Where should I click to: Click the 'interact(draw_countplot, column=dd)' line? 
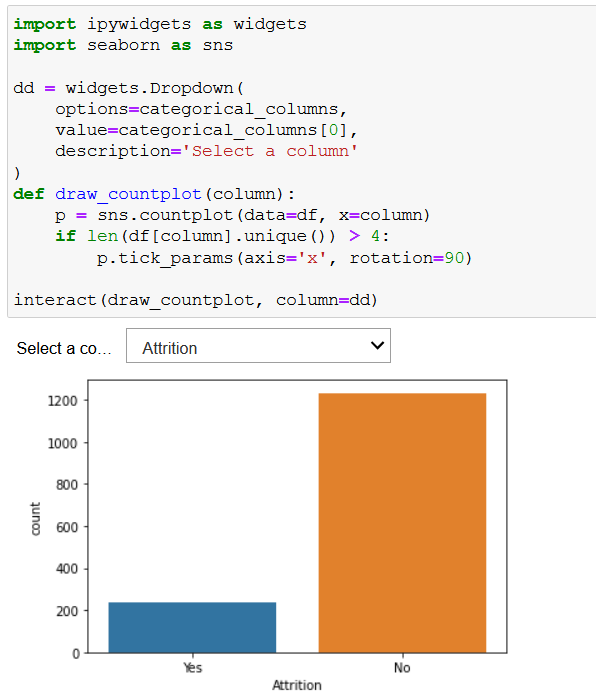point(196,300)
